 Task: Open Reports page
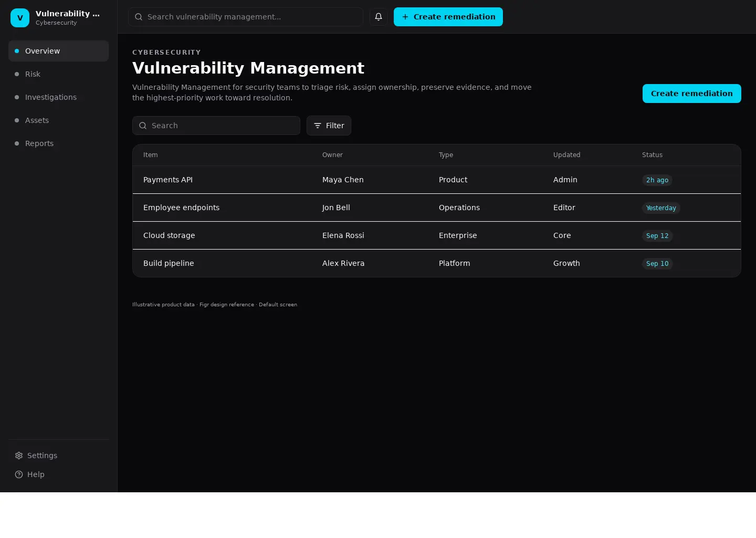[x=58, y=143]
